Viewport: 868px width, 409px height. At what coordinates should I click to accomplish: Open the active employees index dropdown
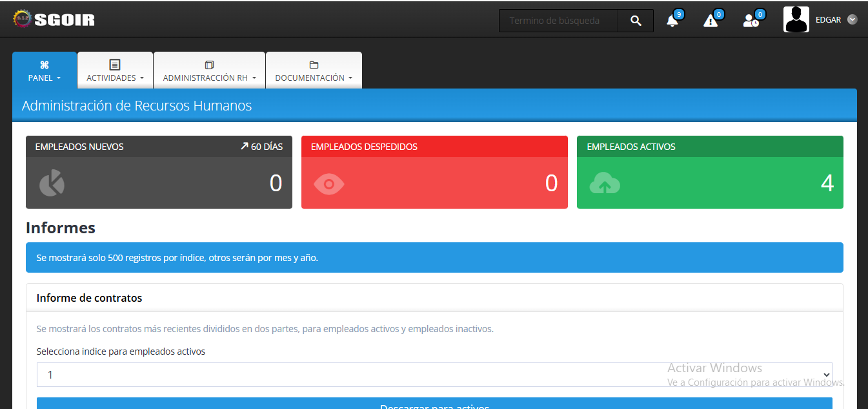point(434,375)
